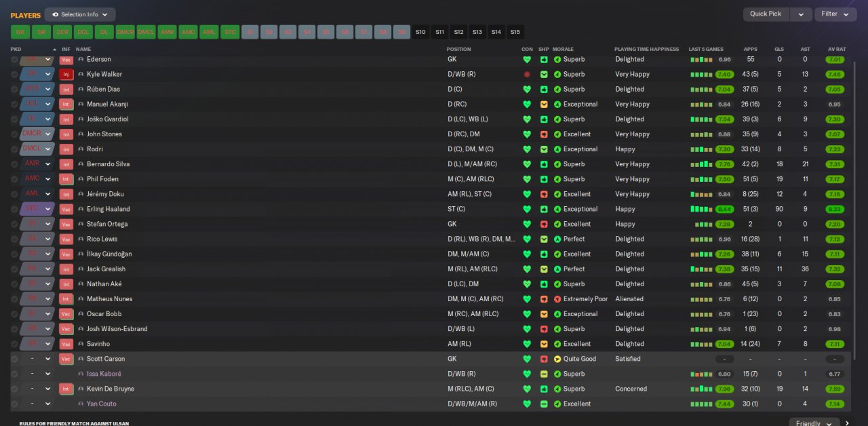The image size is (868, 426).
Task: Click John Stones's red match sharpness icon
Action: (x=544, y=134)
